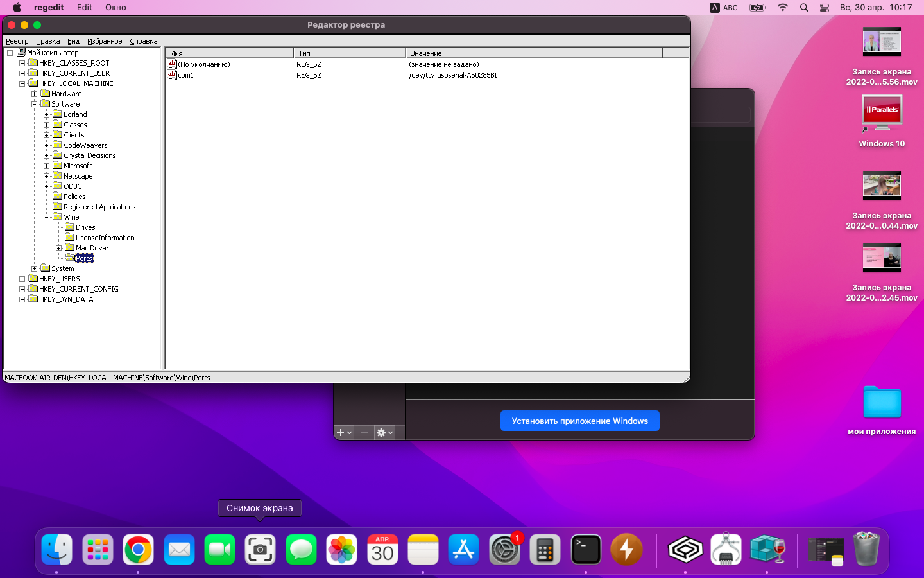Click Установить приложение Windows button
The height and width of the screenshot is (578, 924).
coord(579,421)
